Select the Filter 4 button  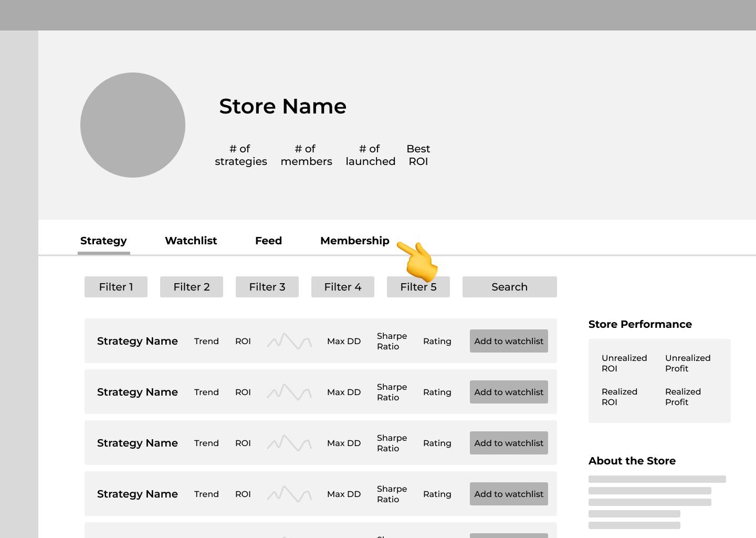343,287
